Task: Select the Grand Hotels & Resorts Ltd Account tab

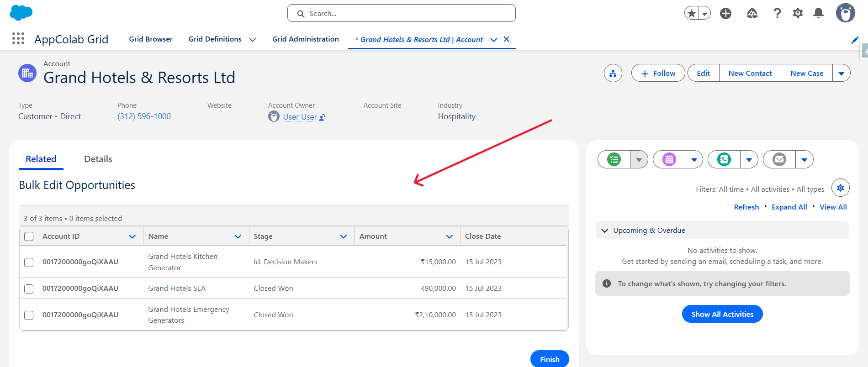Action: [x=419, y=40]
